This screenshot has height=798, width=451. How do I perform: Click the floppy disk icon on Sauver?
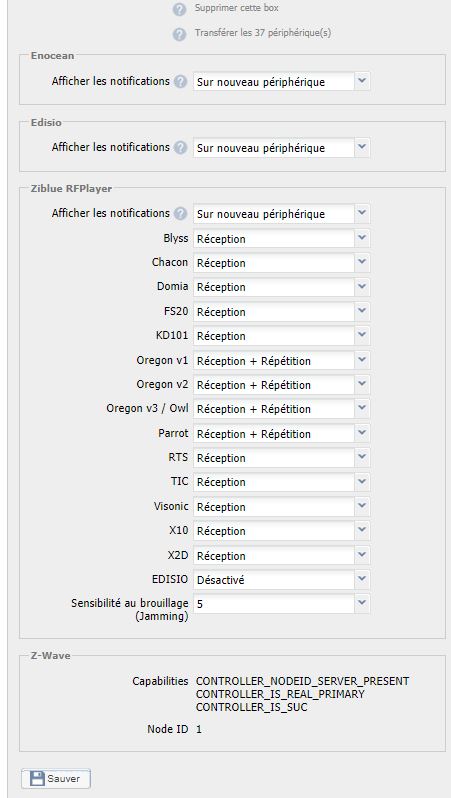37,779
